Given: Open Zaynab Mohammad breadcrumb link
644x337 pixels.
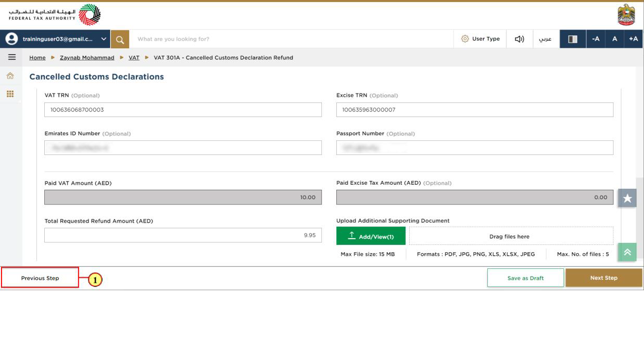Looking at the screenshot, I should pos(87,58).
